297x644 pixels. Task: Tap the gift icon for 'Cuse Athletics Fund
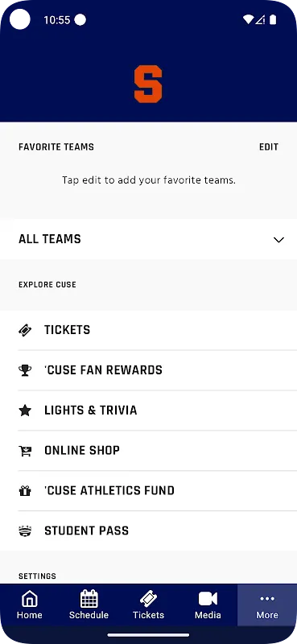pyautogui.click(x=25, y=491)
